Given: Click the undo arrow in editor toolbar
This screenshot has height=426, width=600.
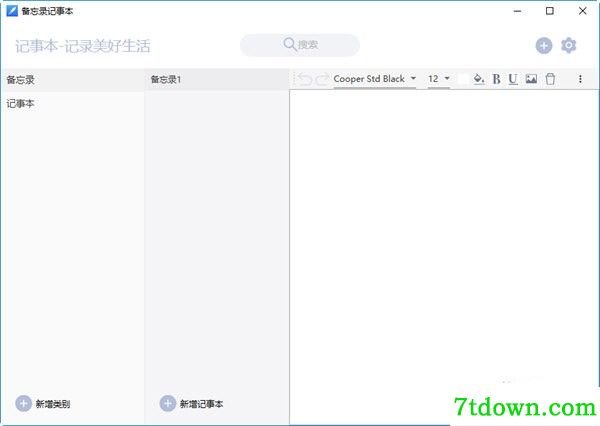Looking at the screenshot, I should (305, 79).
